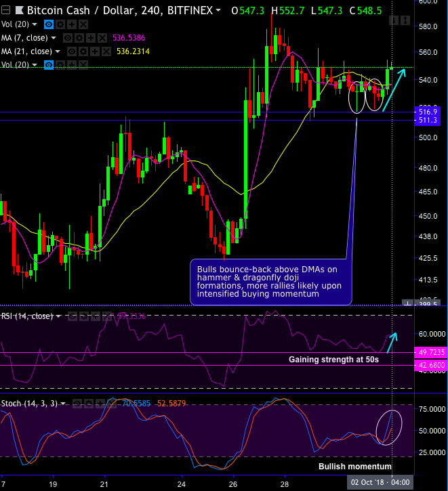Open RSI (14, close) settings gear
Screen dimensions: 448x491
(x=84, y=317)
